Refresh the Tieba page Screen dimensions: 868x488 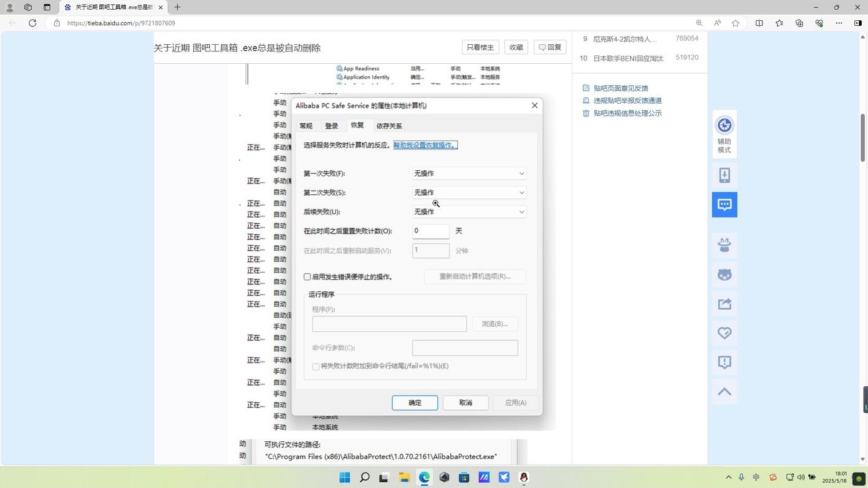(32, 23)
